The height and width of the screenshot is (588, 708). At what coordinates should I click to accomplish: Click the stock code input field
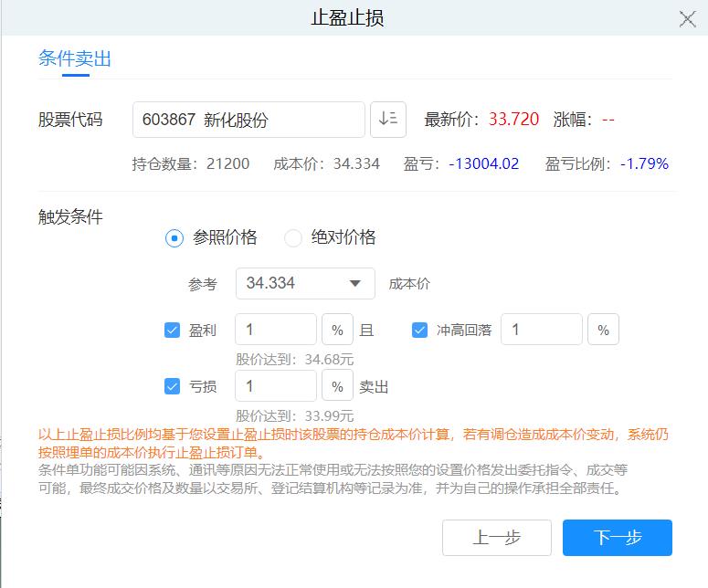248,120
